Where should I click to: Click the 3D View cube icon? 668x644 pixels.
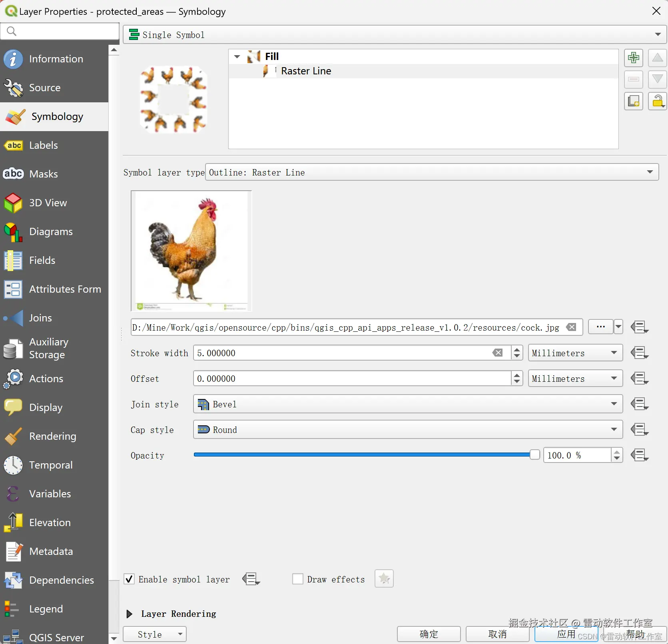point(13,203)
